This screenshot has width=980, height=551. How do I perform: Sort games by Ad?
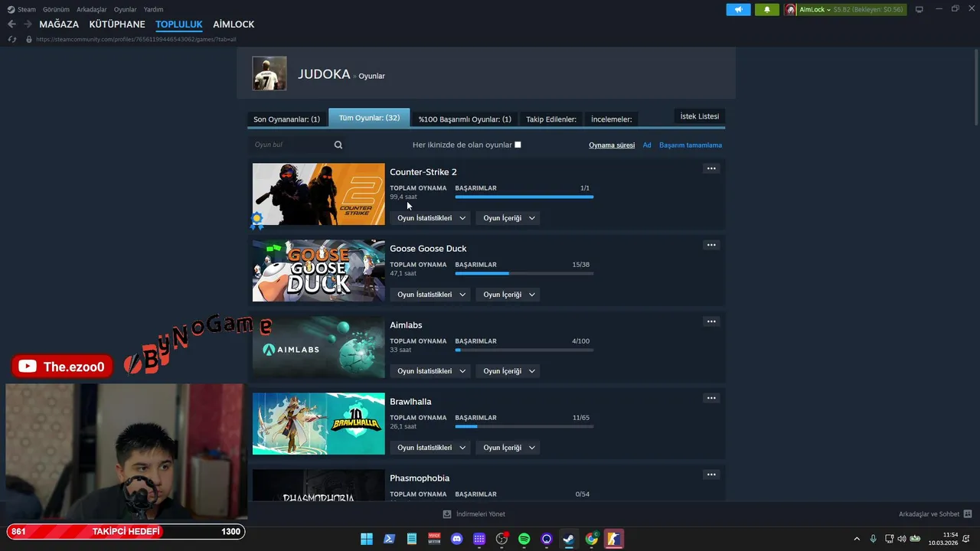[647, 145]
